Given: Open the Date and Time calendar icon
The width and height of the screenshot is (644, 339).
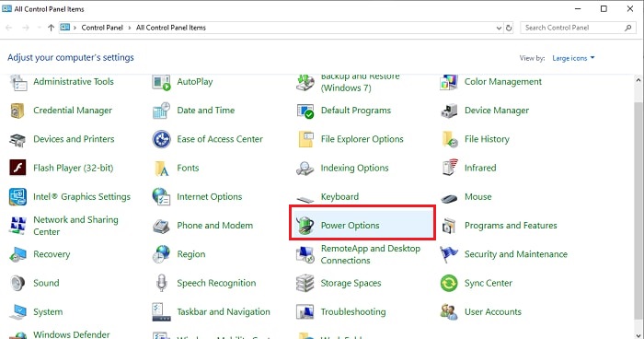Looking at the screenshot, I should pyautogui.click(x=161, y=111).
